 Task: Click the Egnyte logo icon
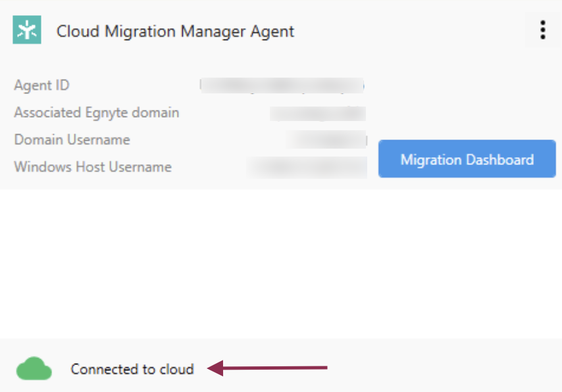click(x=27, y=30)
